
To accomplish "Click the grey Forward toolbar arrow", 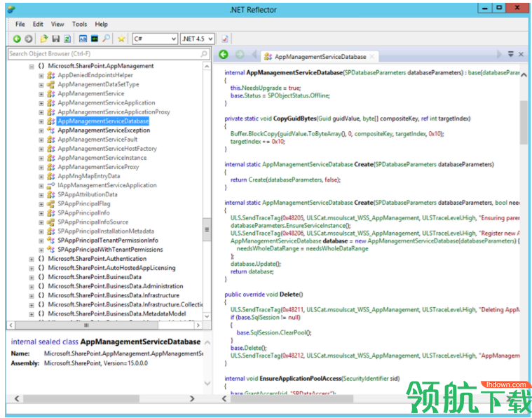I will coord(29,39).
